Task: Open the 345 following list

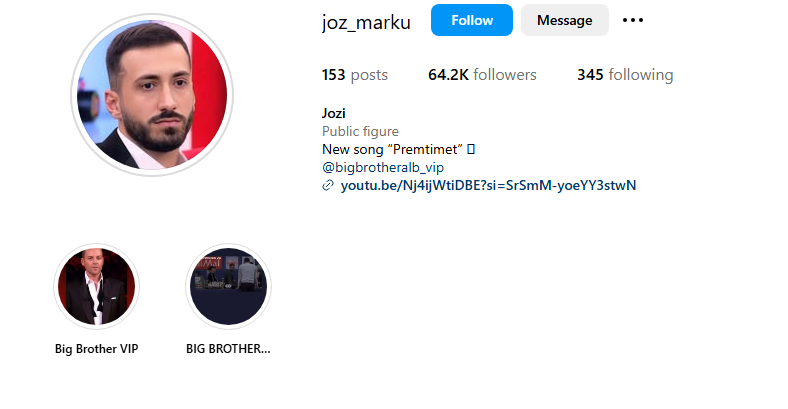Action: (x=625, y=75)
